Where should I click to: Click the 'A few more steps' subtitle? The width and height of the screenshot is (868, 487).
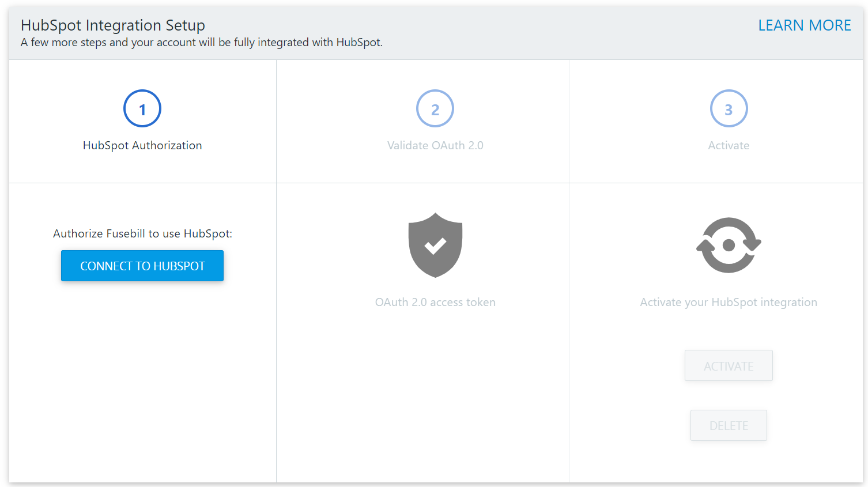pyautogui.click(x=202, y=42)
